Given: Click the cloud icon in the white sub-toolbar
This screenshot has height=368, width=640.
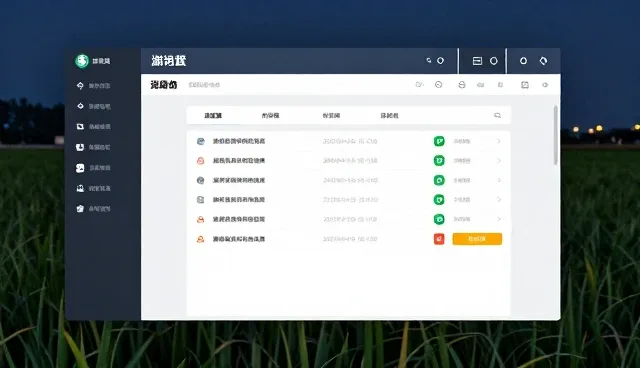Looking at the screenshot, I should (419, 84).
